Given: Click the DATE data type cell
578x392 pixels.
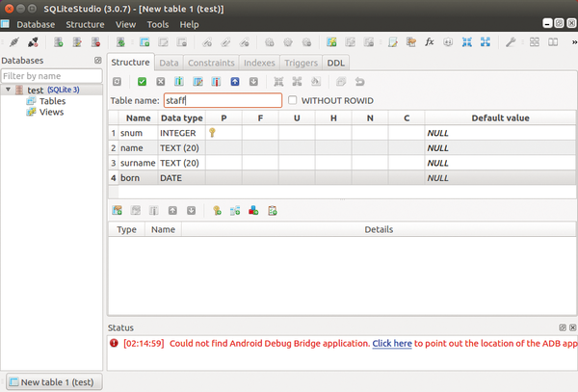Looking at the screenshot, I should point(182,178).
